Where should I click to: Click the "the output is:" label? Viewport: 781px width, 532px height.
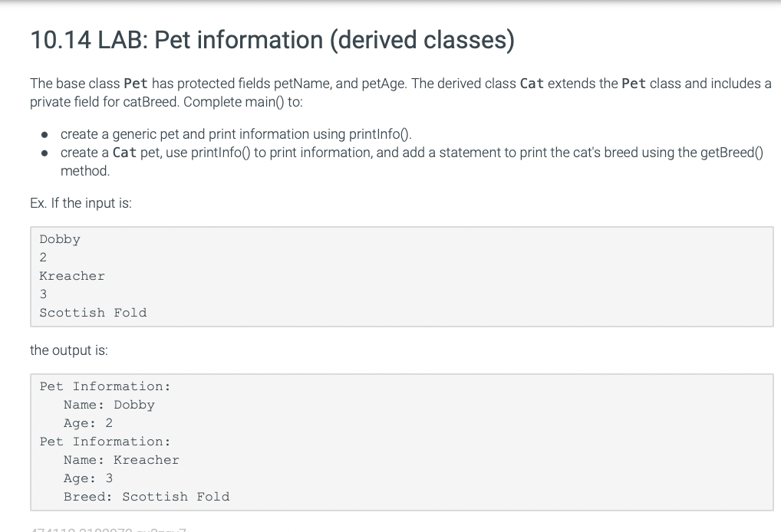[x=69, y=350]
